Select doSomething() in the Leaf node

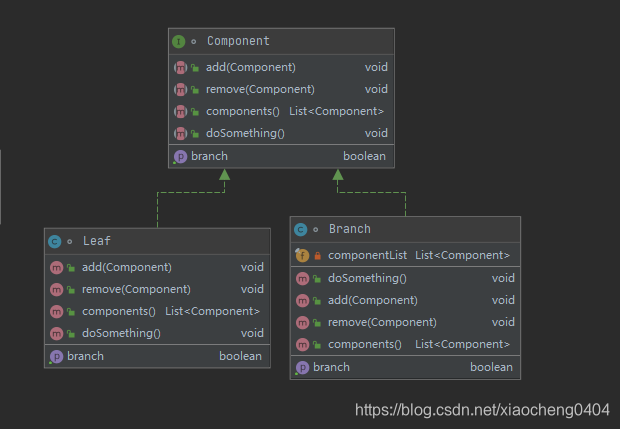pyautogui.click(x=121, y=333)
